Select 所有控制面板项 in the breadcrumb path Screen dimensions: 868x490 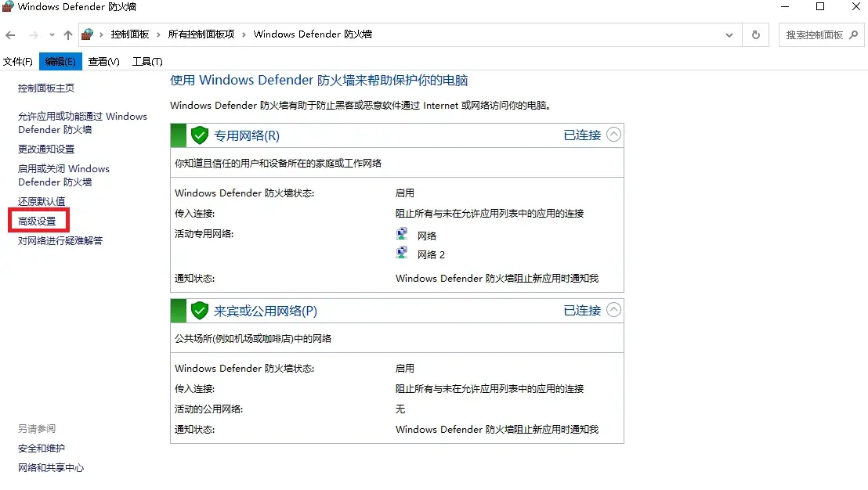pos(201,35)
